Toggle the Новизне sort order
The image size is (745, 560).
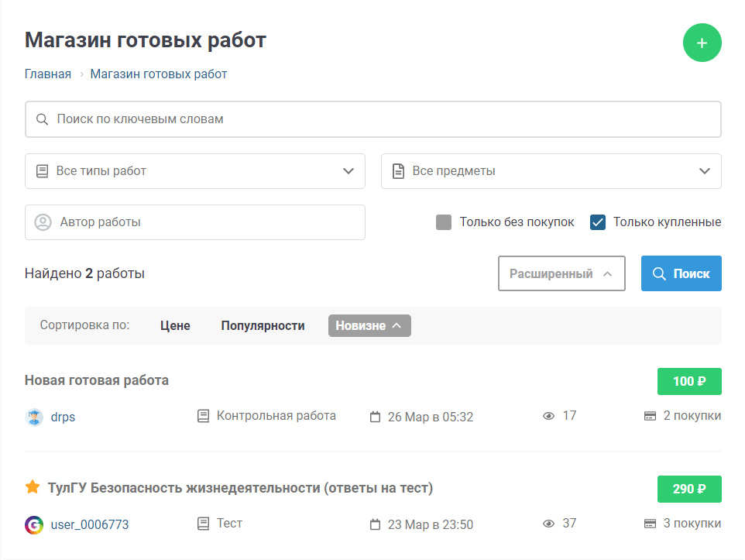(369, 326)
